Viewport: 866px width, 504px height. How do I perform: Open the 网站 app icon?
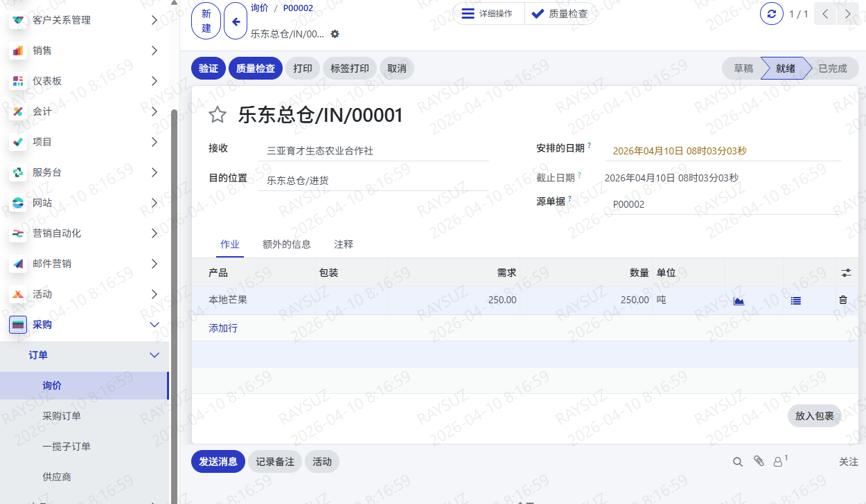tap(18, 203)
